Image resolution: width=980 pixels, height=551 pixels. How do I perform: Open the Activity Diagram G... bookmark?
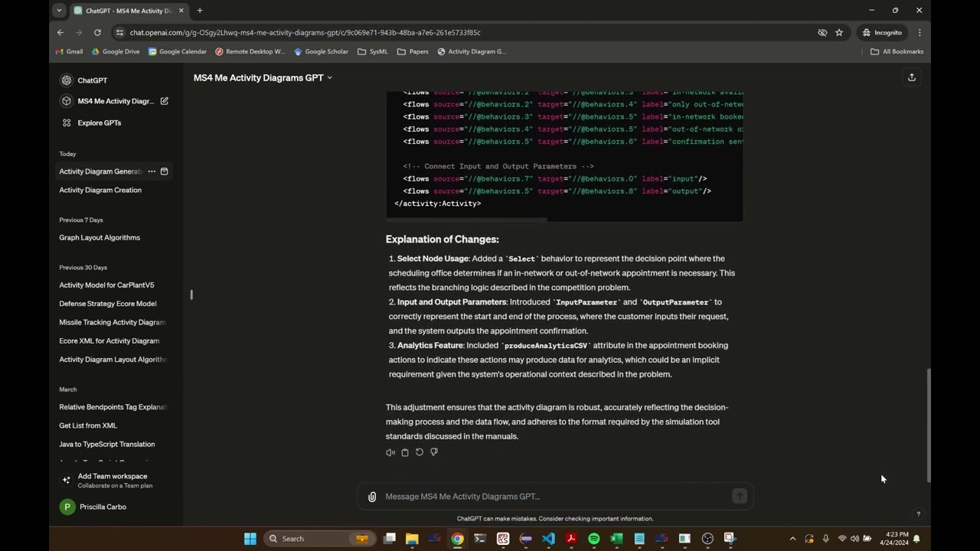[x=472, y=51]
